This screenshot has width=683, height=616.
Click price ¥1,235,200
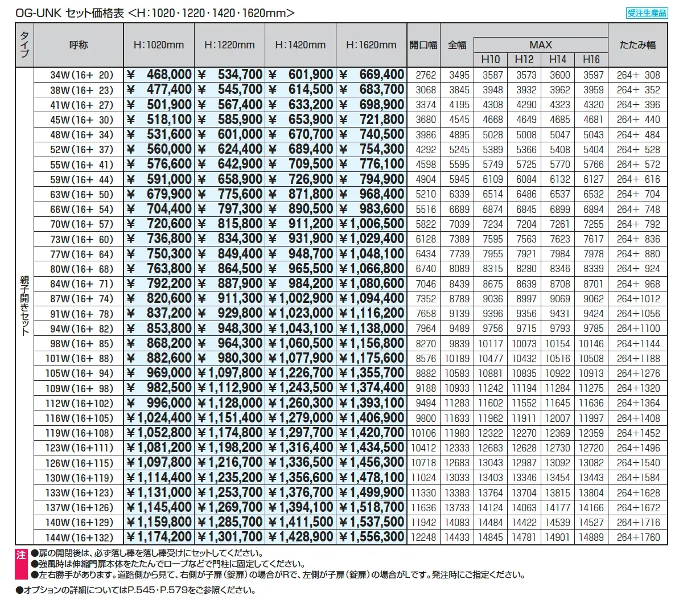coord(229,478)
